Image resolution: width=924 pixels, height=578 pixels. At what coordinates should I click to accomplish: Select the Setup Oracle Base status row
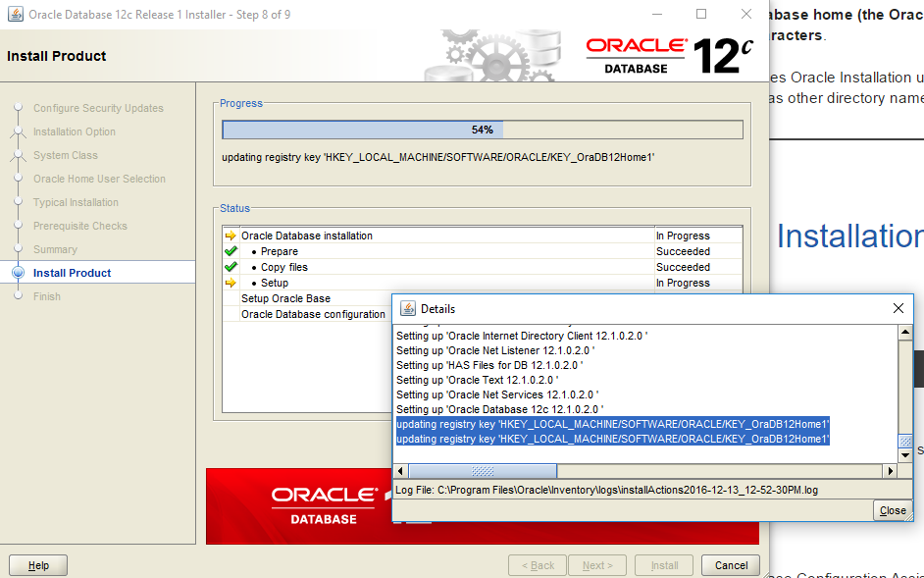tap(285, 298)
